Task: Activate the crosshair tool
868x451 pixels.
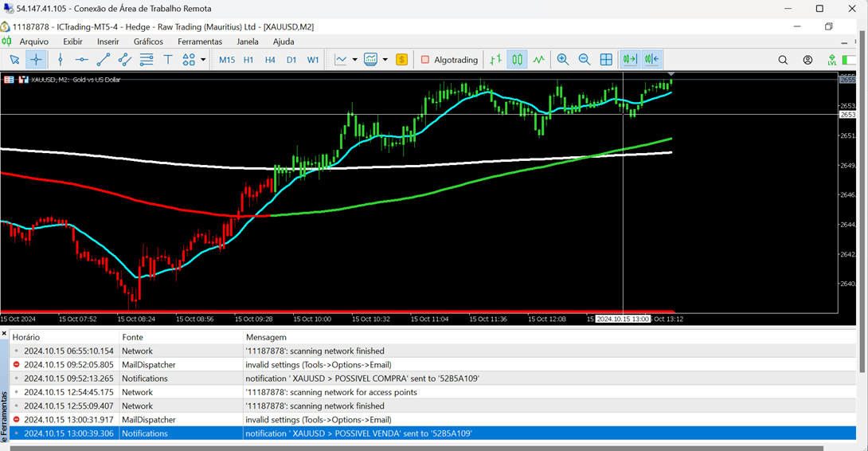Action: [x=36, y=60]
